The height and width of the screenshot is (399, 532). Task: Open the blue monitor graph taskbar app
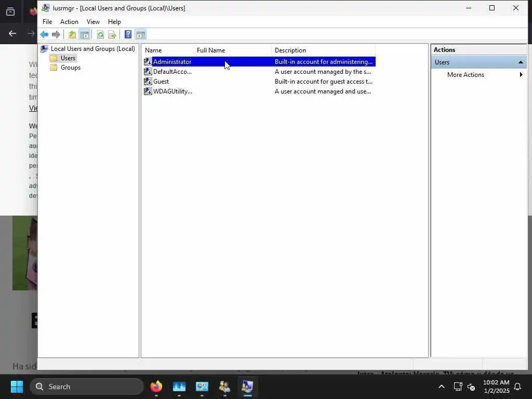pyautogui.click(x=179, y=387)
